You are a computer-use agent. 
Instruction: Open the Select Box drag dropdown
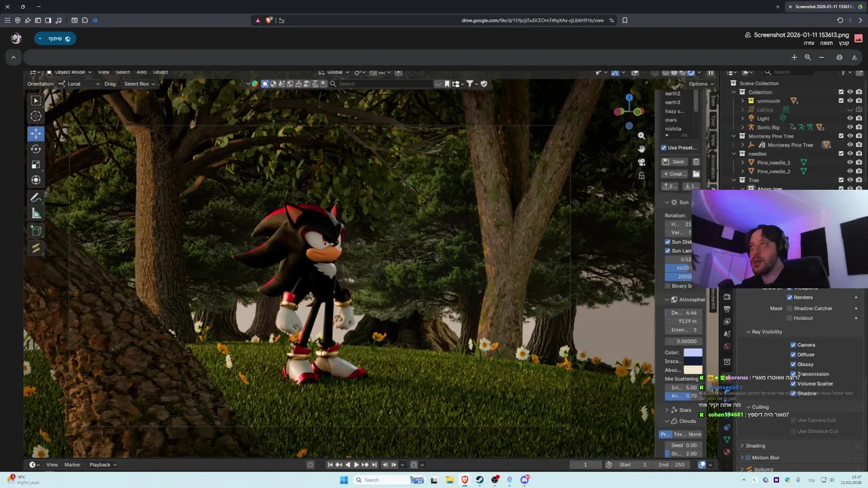(139, 83)
